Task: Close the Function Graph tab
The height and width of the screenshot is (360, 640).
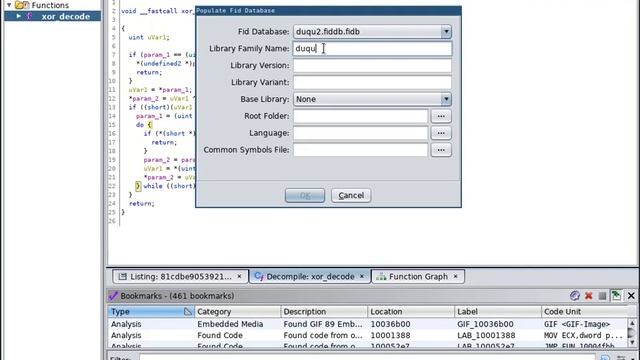Action: (456, 277)
